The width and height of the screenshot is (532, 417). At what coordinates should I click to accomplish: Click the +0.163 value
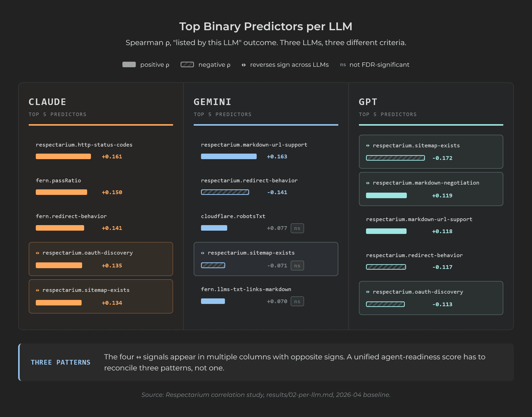point(277,157)
